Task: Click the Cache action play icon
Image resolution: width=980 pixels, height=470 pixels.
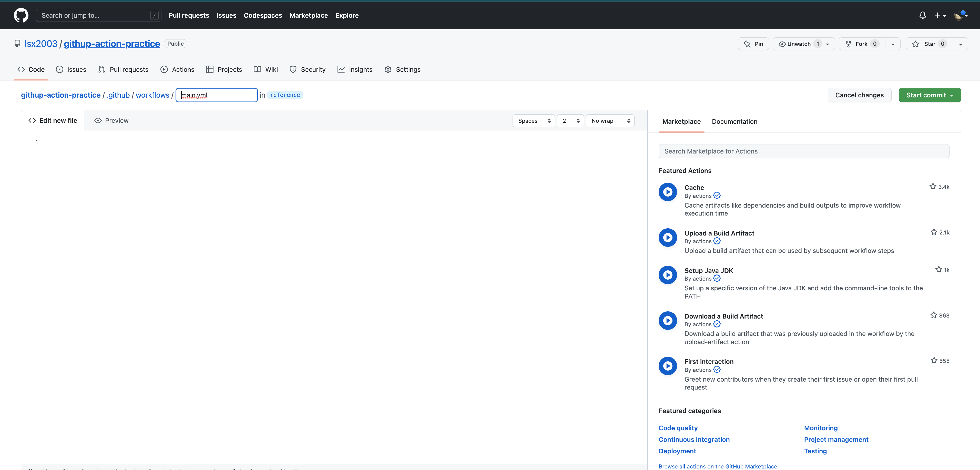Action: [x=668, y=192]
